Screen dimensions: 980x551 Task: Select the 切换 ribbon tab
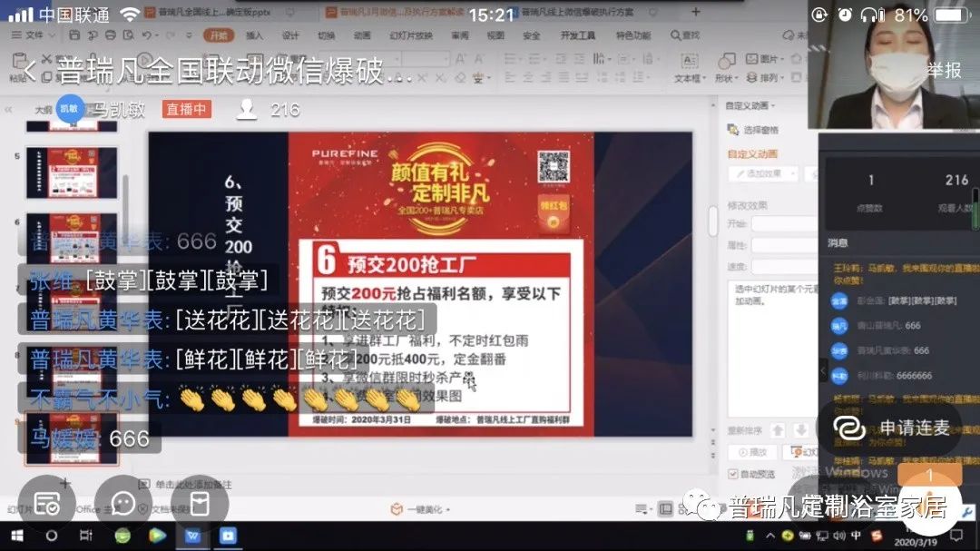click(x=327, y=35)
